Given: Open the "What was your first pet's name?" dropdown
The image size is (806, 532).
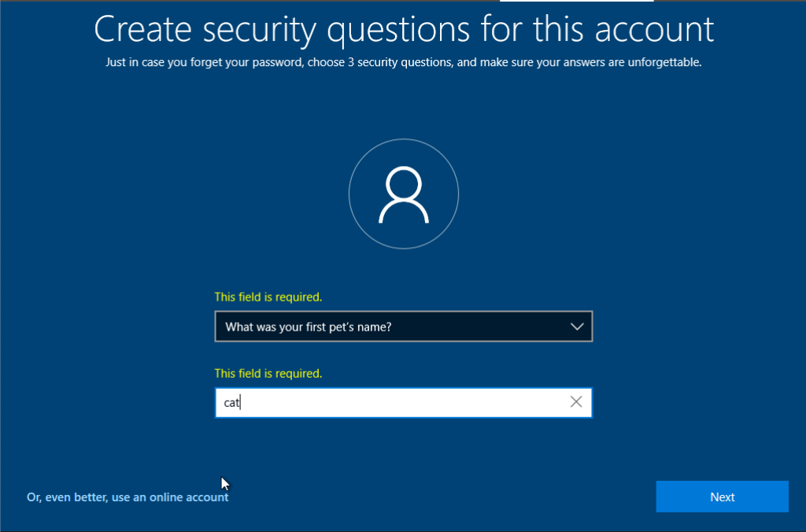Looking at the screenshot, I should (394, 327).
